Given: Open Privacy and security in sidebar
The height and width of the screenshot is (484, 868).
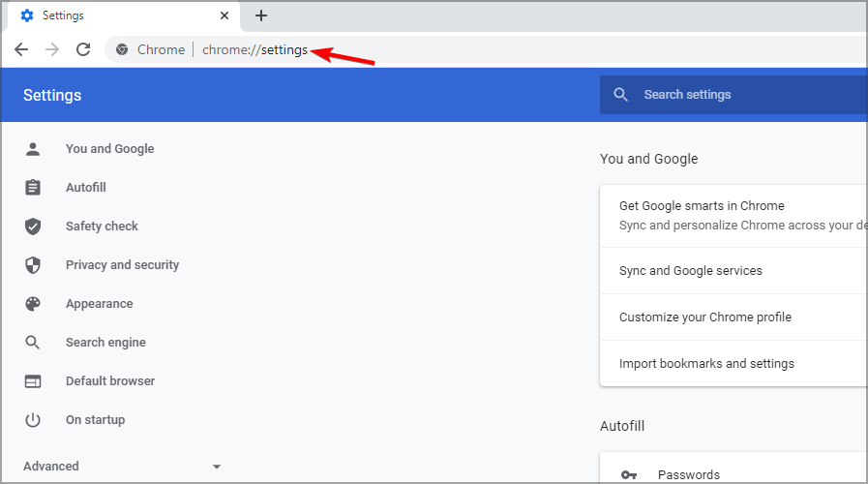Looking at the screenshot, I should pyautogui.click(x=122, y=264).
